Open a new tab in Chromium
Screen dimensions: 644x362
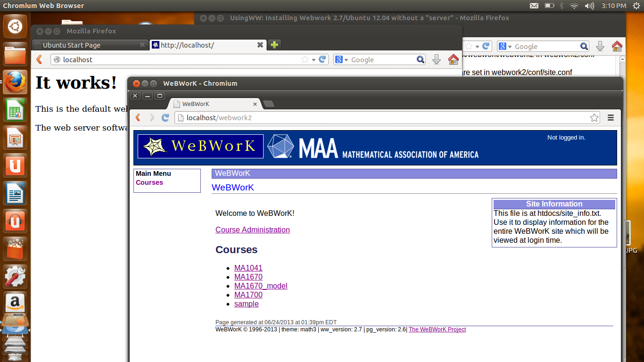(268, 104)
